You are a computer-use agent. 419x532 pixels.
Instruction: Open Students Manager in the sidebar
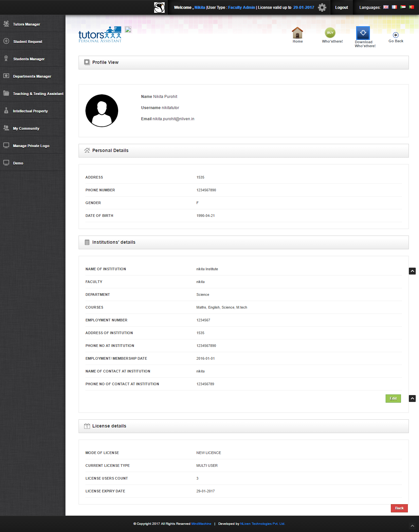(33, 59)
